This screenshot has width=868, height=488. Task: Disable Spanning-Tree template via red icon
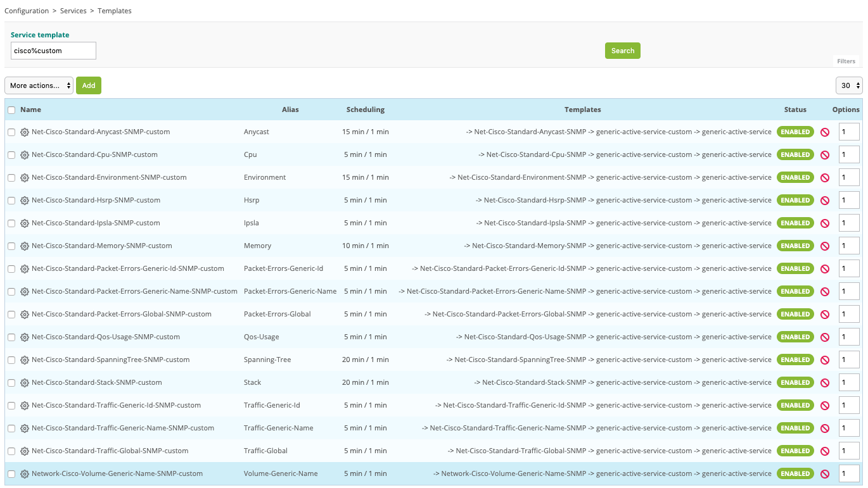point(825,360)
